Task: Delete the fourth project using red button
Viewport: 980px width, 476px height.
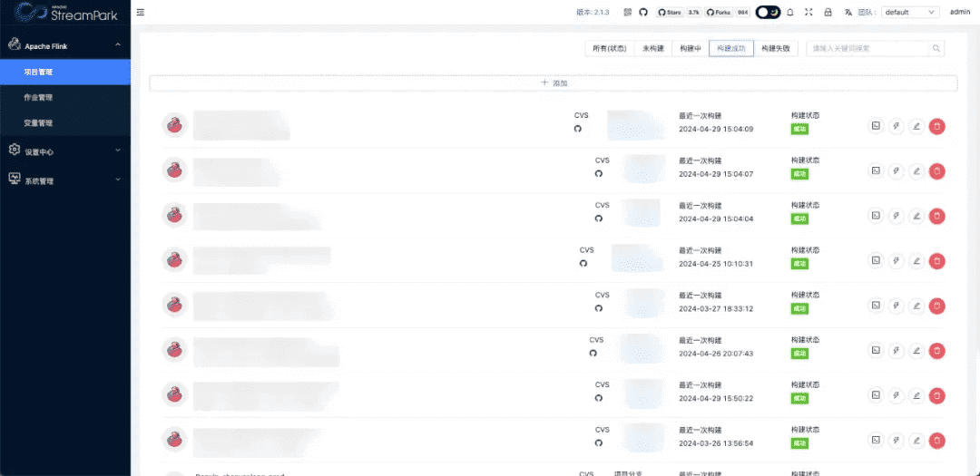Action: 937,261
